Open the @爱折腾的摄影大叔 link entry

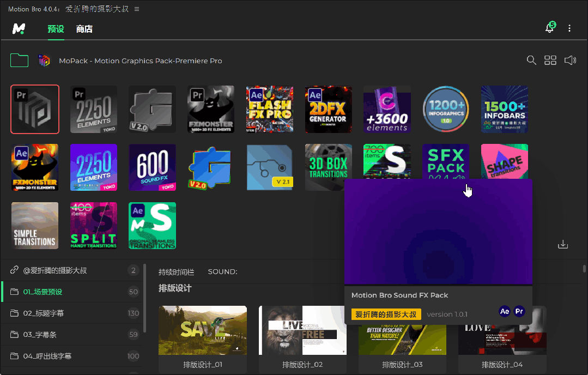coord(71,270)
